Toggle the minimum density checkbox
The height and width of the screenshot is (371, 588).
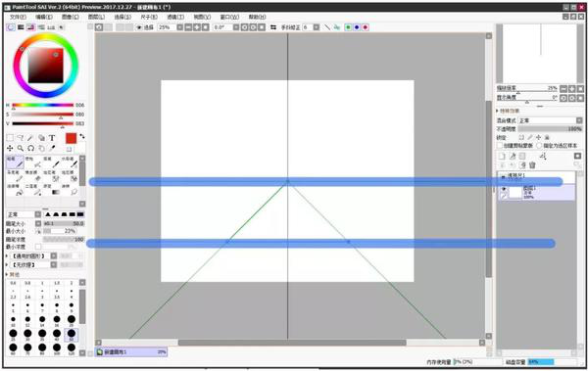[38, 247]
